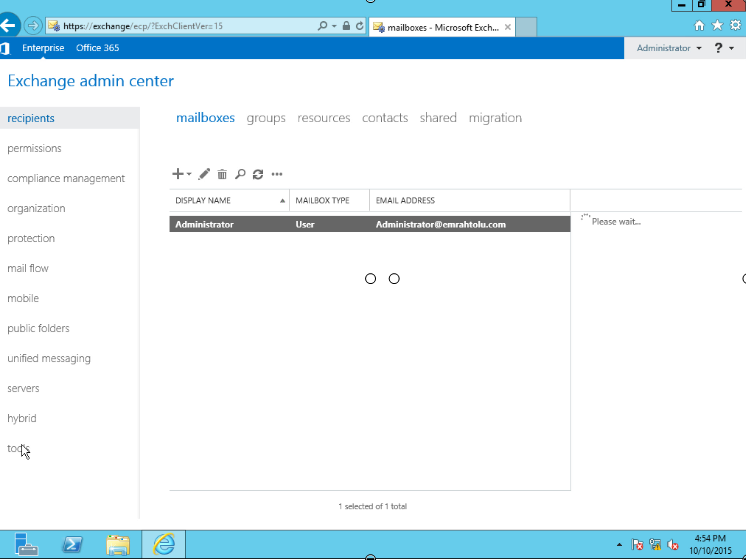Show hidden system tray icons arrow
The width and height of the screenshot is (746, 560).
tap(619, 545)
